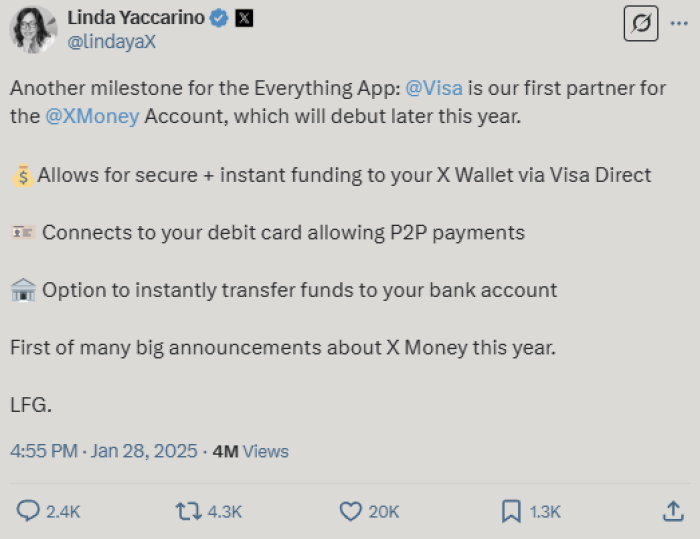This screenshot has width=700, height=539.
Task: Click the 2.4K replies count
Action: 63,512
